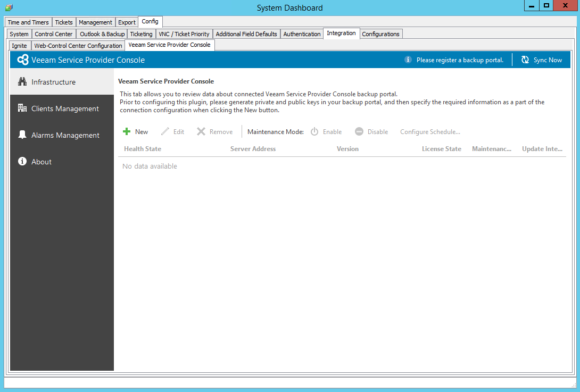Viewport: 580px width, 392px height.
Task: Open the VNC / Ticket Priority settings
Action: tap(184, 34)
